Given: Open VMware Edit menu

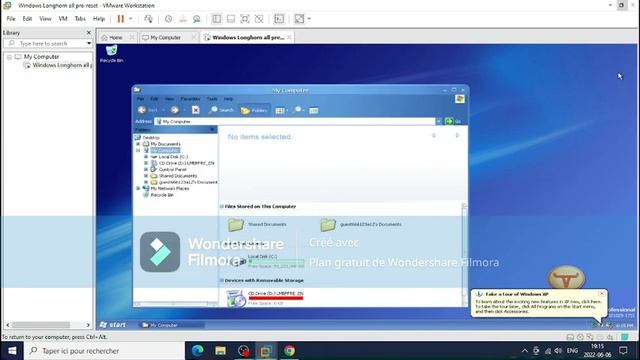Looking at the screenshot, I should coord(27,19).
